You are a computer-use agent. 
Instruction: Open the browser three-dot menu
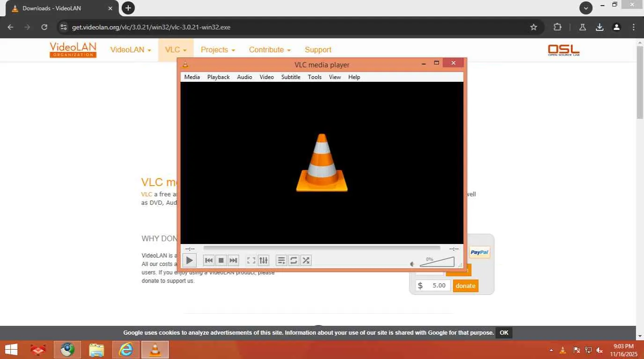point(634,27)
